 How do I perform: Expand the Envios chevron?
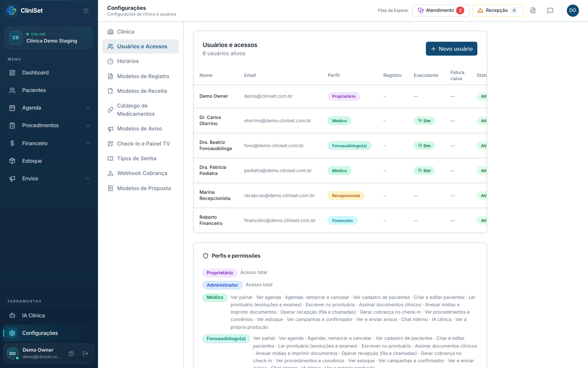pos(88,178)
